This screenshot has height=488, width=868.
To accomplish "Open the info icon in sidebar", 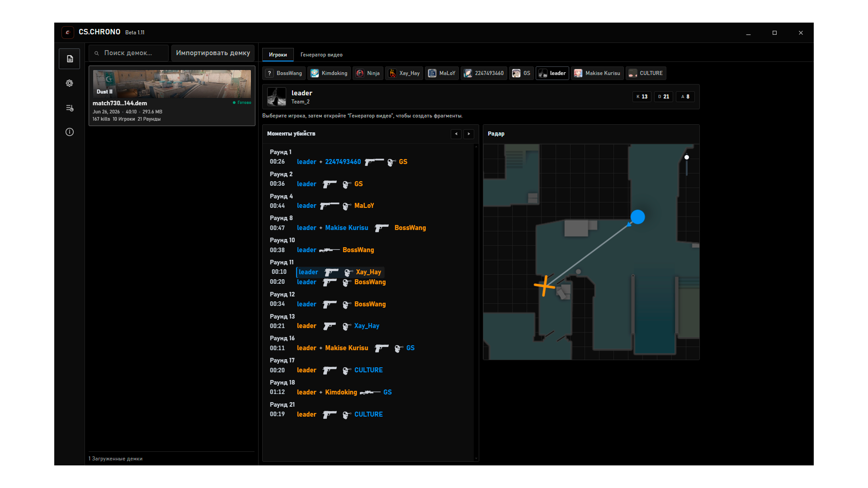I will click(70, 132).
